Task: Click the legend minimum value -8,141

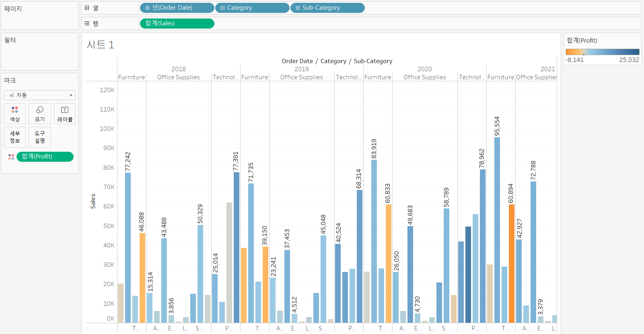Action: pos(574,60)
